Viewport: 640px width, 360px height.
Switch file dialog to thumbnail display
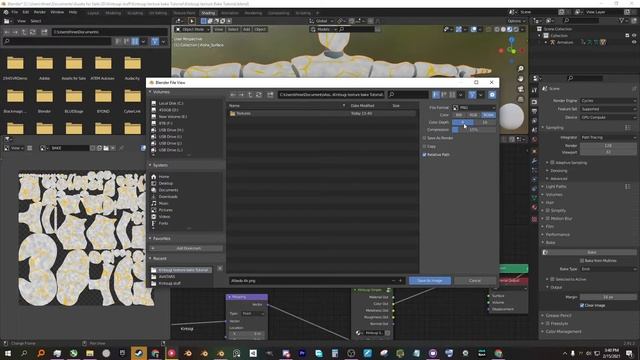pos(452,95)
